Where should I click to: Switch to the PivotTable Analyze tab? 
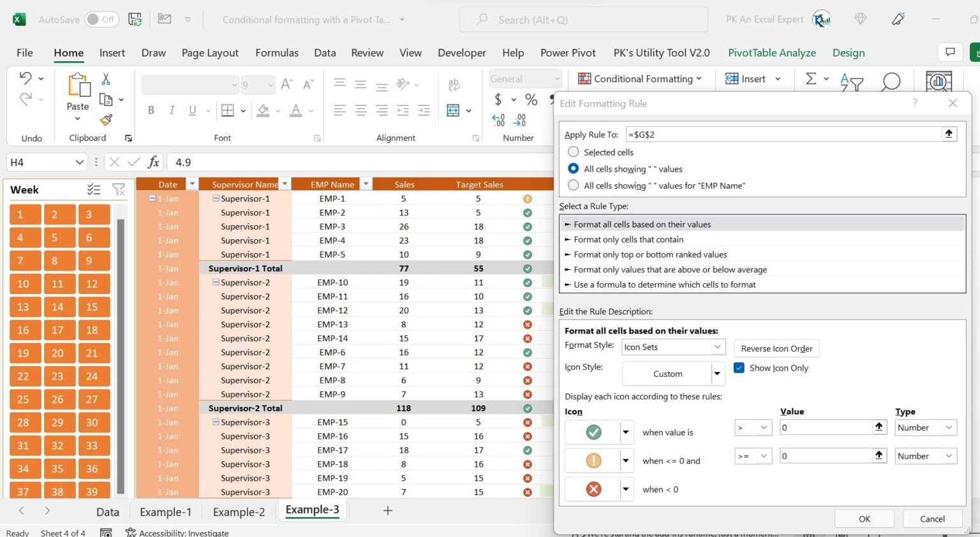point(771,52)
